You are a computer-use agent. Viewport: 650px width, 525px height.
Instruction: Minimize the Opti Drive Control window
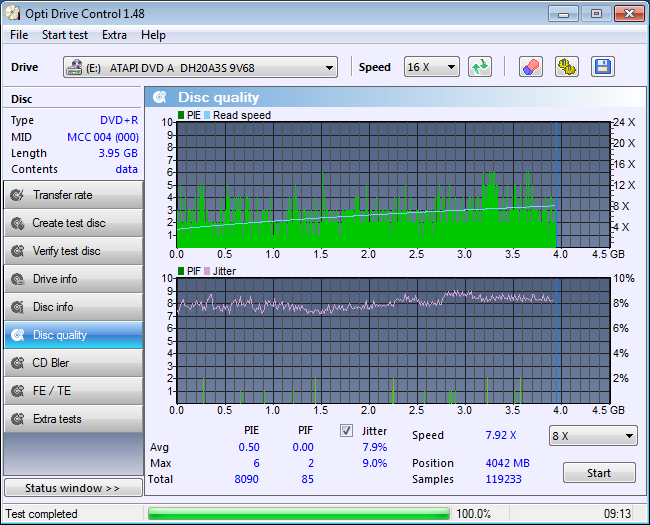click(563, 14)
